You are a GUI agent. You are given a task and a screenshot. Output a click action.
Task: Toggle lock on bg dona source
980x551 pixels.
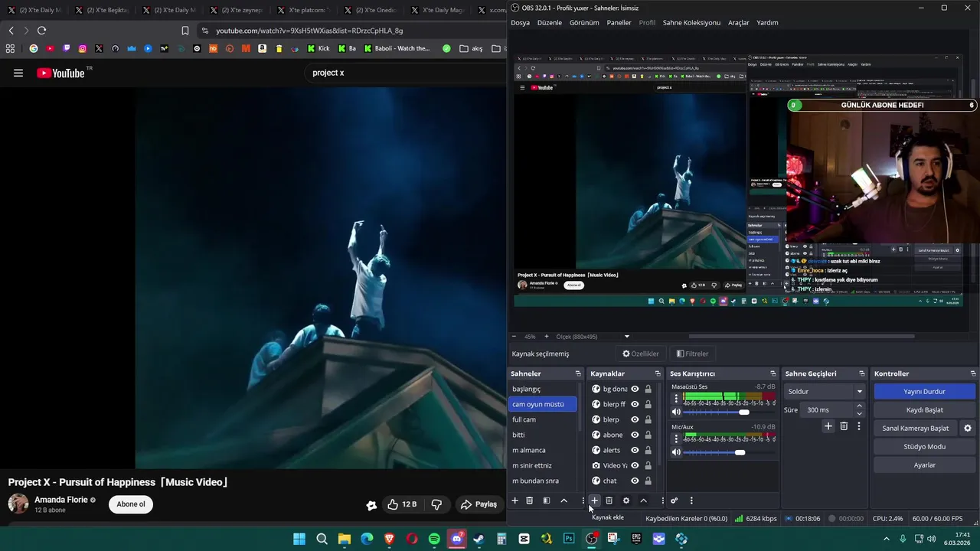pos(648,389)
